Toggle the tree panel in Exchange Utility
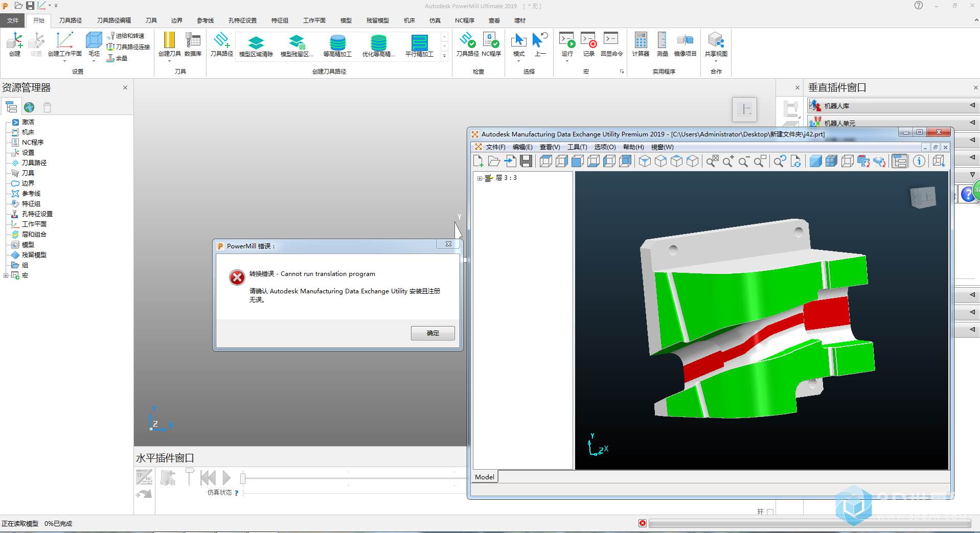Screen dimensions: 980x533 pos(899,161)
